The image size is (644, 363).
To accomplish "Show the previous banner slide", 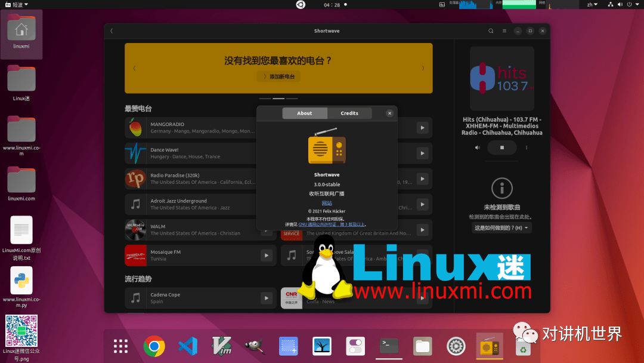I will pos(134,68).
